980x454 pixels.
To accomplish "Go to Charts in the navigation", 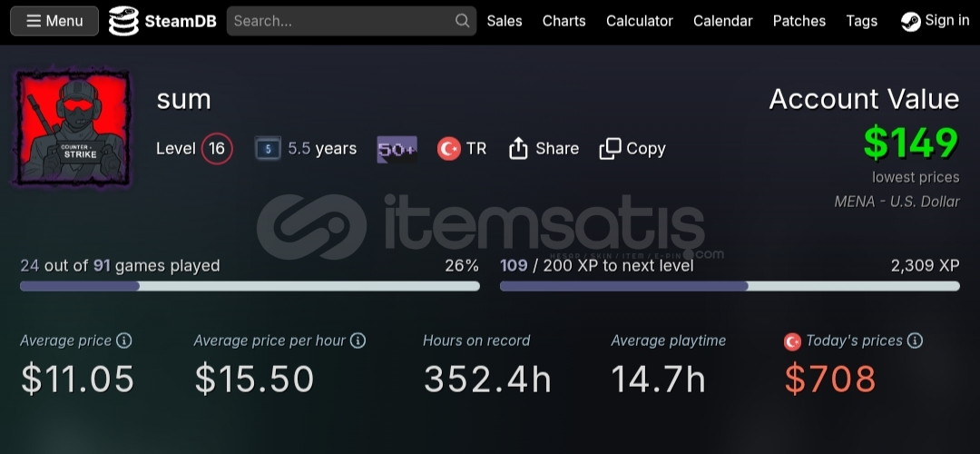I will (563, 21).
